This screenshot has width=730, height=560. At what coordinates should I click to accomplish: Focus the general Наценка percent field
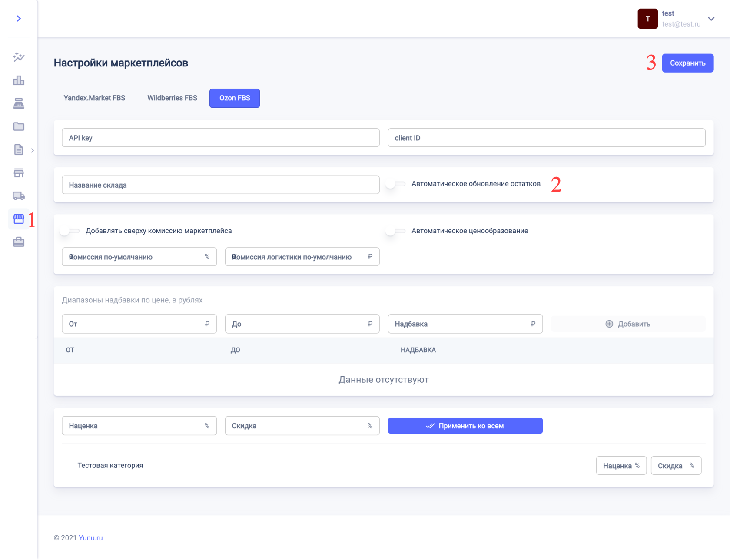click(x=139, y=426)
